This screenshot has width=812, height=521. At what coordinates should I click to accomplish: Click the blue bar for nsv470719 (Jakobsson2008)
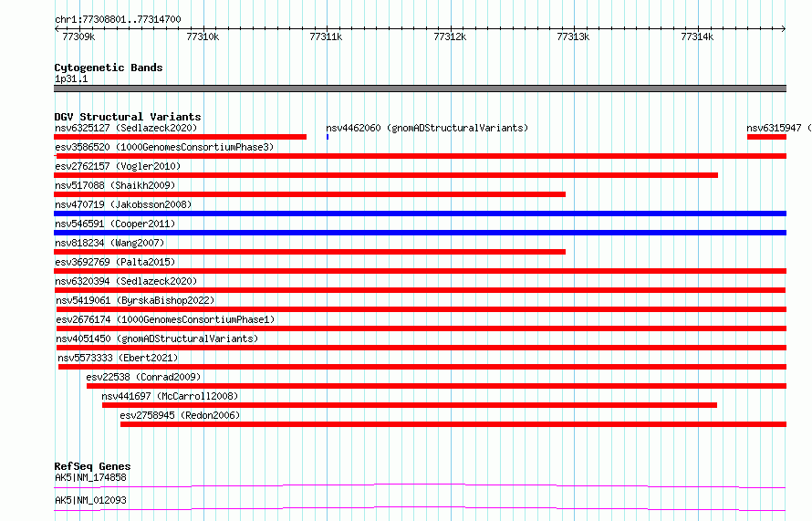tap(420, 214)
